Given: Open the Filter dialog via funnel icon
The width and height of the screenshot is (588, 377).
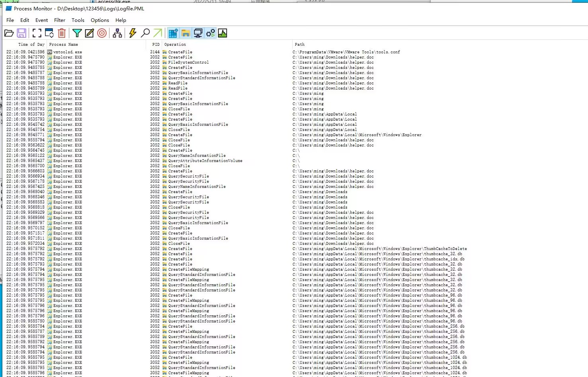Looking at the screenshot, I should coord(77,33).
